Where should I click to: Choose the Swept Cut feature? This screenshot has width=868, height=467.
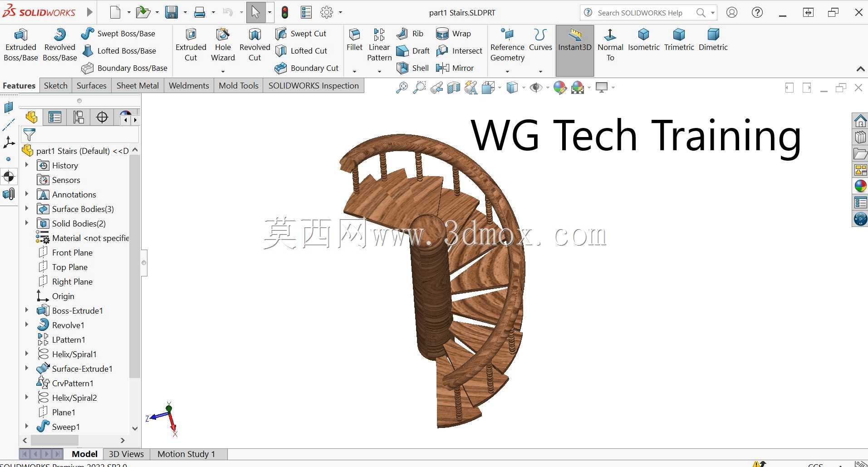301,34
